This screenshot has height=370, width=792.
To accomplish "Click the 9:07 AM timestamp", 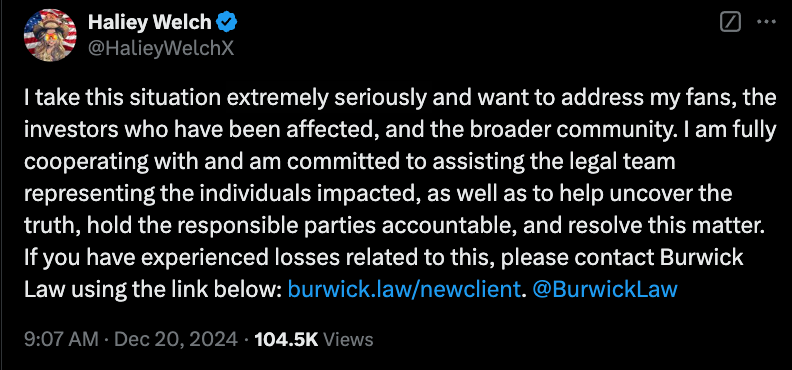I will pyautogui.click(x=61, y=339).
